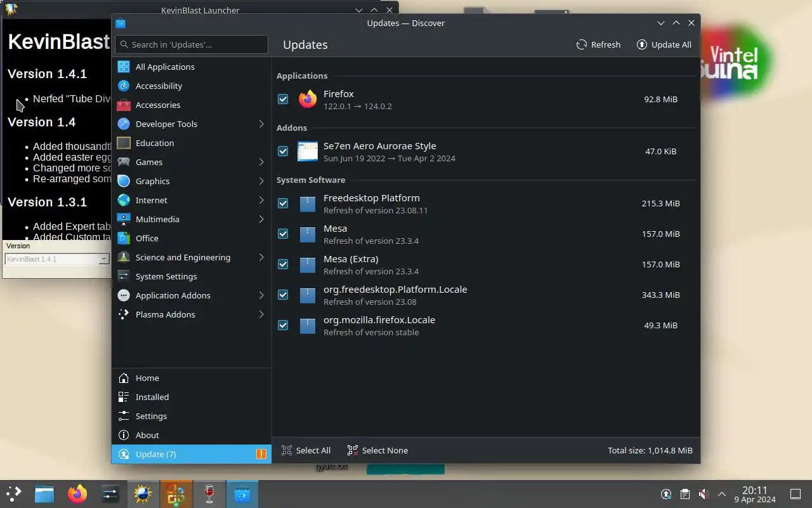812x508 pixels.
Task: Open the About page
Action: click(192, 435)
